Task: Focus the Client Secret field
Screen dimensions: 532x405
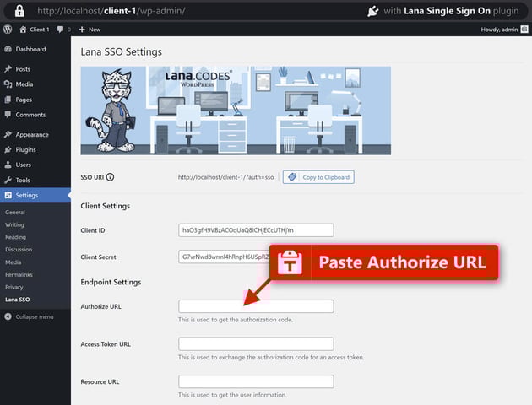Action: (x=224, y=256)
